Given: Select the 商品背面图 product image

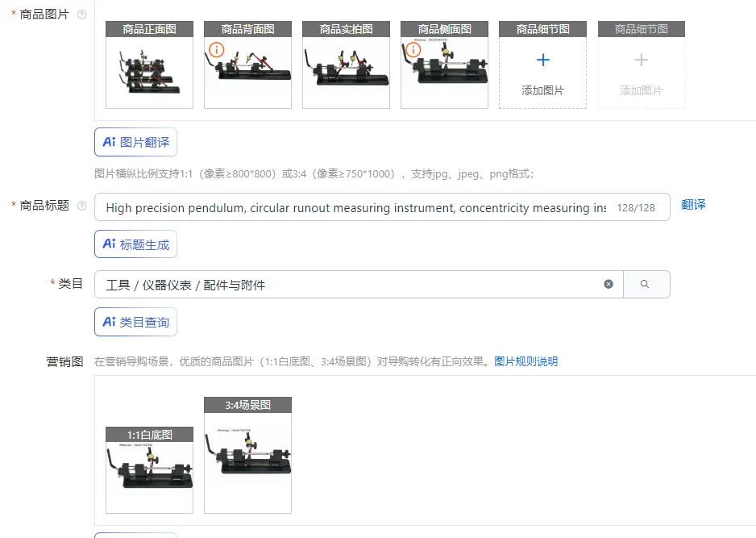Looking at the screenshot, I should coord(247,65).
